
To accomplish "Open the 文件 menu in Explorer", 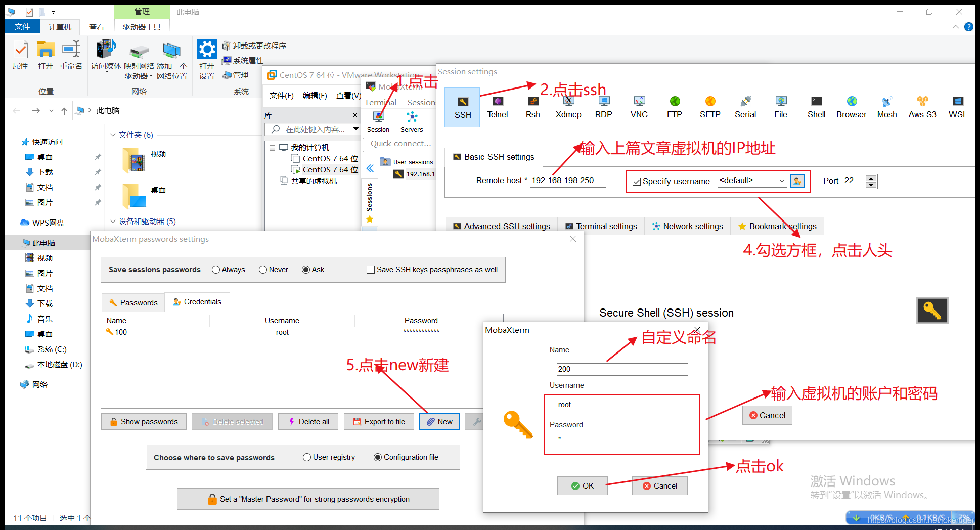I will [x=22, y=26].
